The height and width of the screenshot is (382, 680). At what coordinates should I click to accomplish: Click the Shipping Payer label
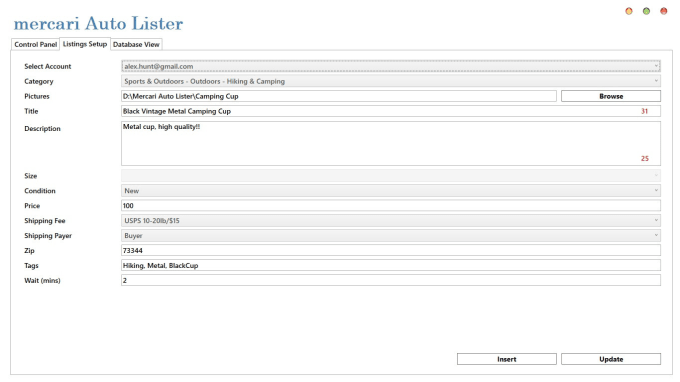(48, 235)
